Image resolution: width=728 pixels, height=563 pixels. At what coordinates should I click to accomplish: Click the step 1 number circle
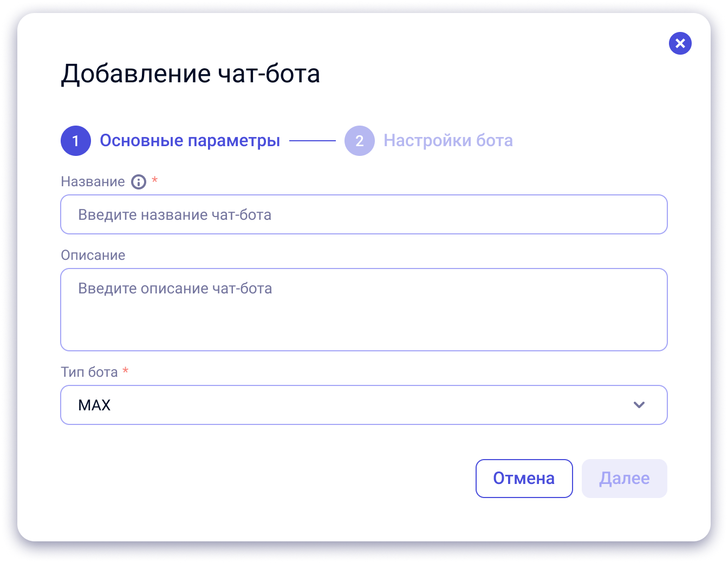(76, 141)
